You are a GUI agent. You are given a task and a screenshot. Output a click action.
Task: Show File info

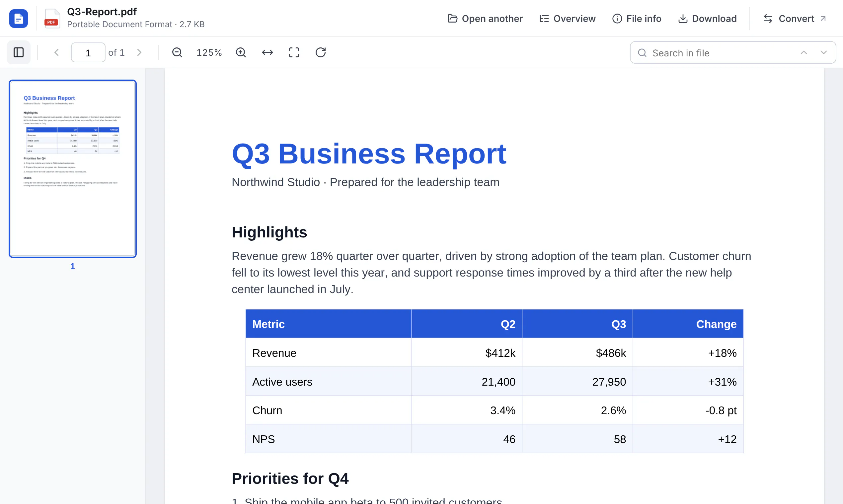pyautogui.click(x=637, y=18)
